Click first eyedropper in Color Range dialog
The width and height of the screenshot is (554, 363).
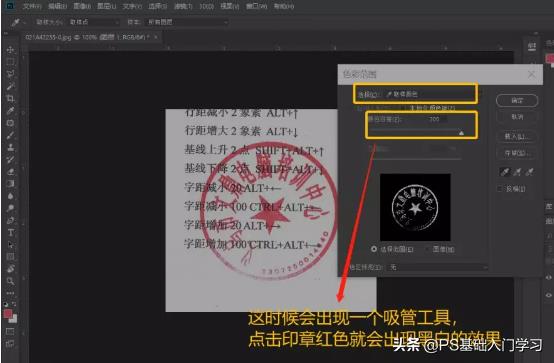pos(505,172)
